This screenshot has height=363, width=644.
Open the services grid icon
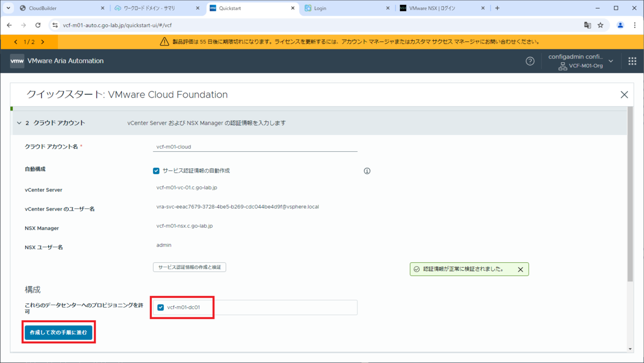point(632,61)
